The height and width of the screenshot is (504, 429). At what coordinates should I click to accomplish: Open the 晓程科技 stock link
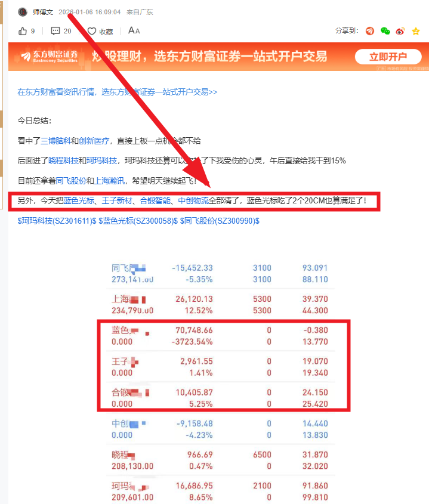pos(63,160)
